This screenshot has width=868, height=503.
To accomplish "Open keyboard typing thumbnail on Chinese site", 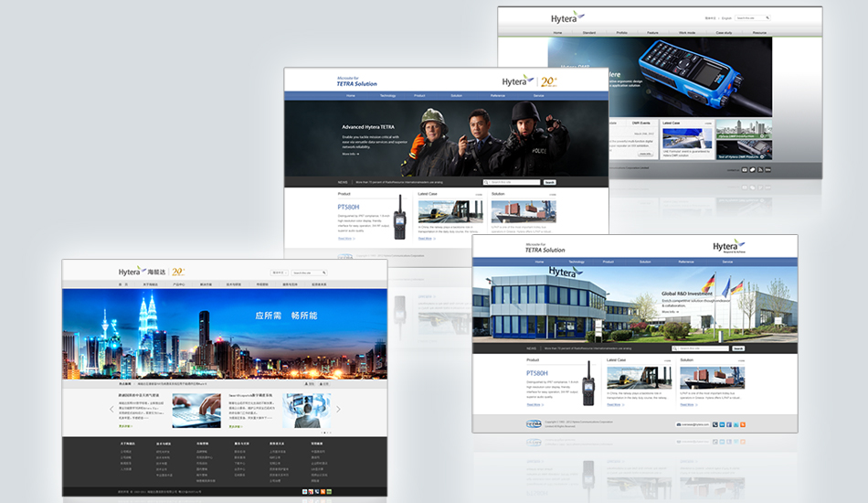I will coord(196,411).
